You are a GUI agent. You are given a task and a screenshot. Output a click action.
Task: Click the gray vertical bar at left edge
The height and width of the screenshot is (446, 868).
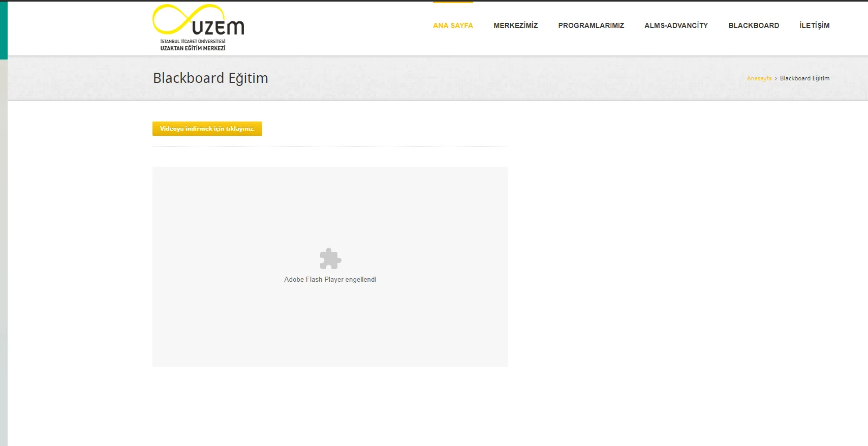pos(4,254)
